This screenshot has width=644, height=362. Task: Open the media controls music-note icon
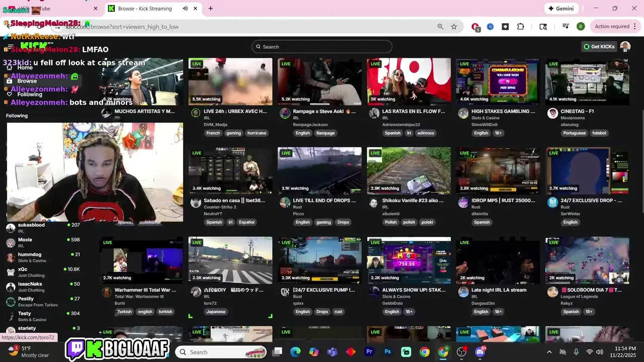tap(566, 27)
